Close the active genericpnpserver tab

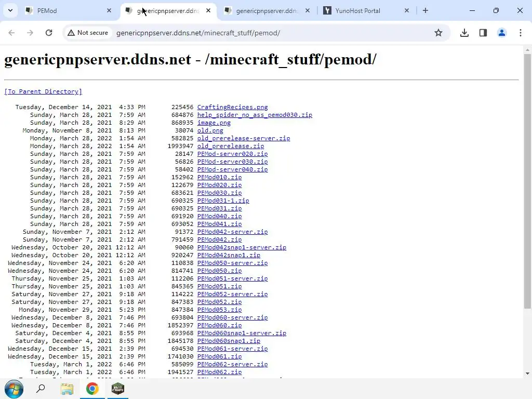click(x=208, y=10)
